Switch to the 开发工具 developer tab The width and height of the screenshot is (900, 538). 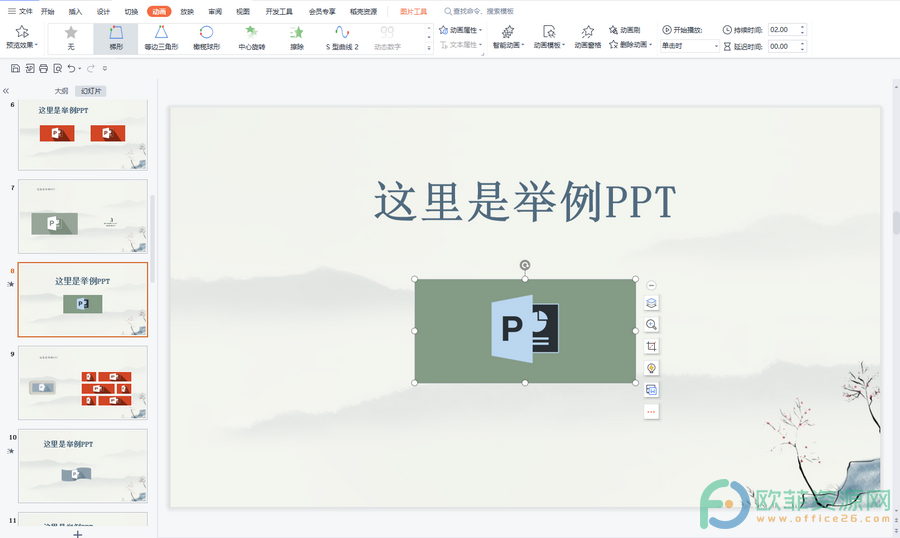click(x=279, y=11)
